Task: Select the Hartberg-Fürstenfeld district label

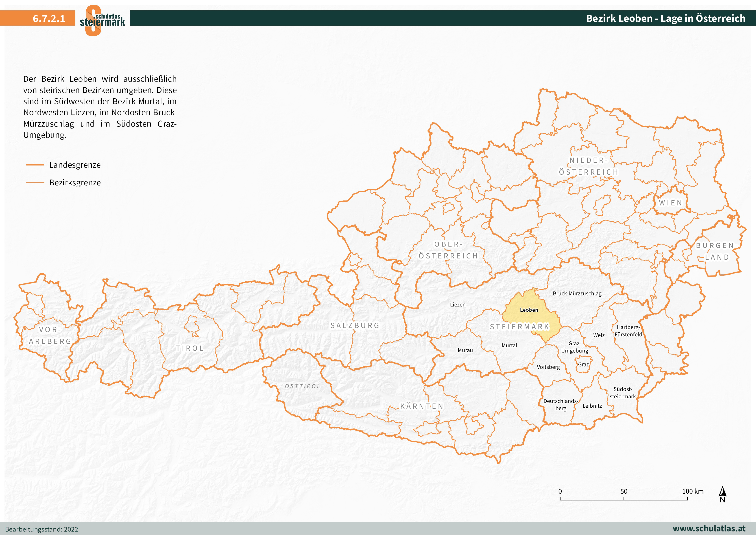Action: click(628, 331)
